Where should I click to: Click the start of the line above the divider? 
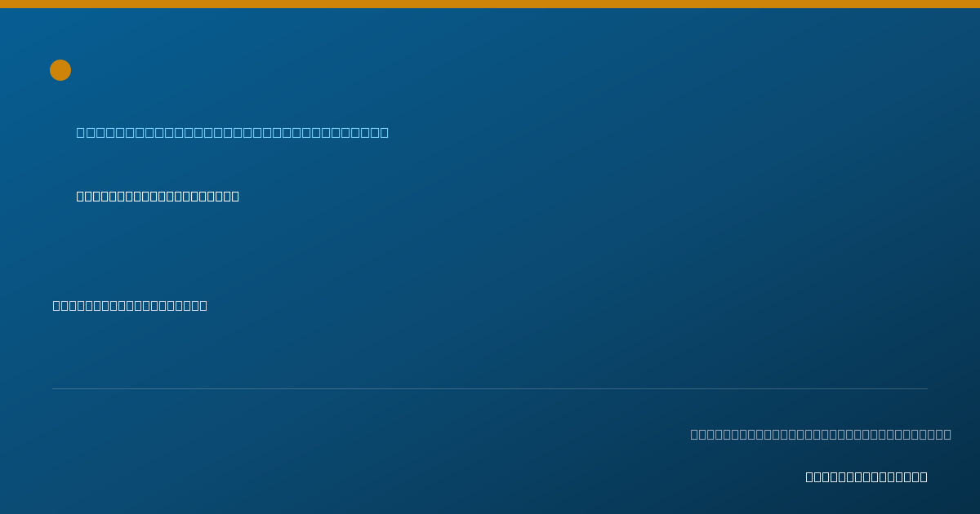tap(57, 305)
